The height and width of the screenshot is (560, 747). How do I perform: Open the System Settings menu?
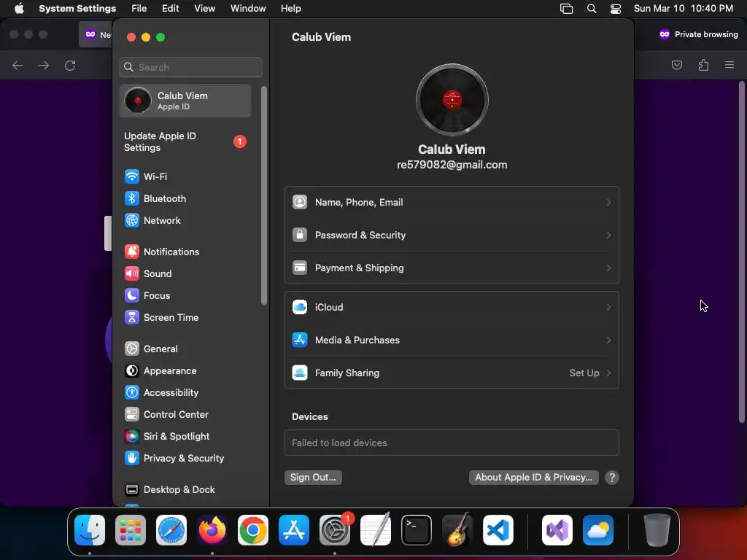coord(77,9)
